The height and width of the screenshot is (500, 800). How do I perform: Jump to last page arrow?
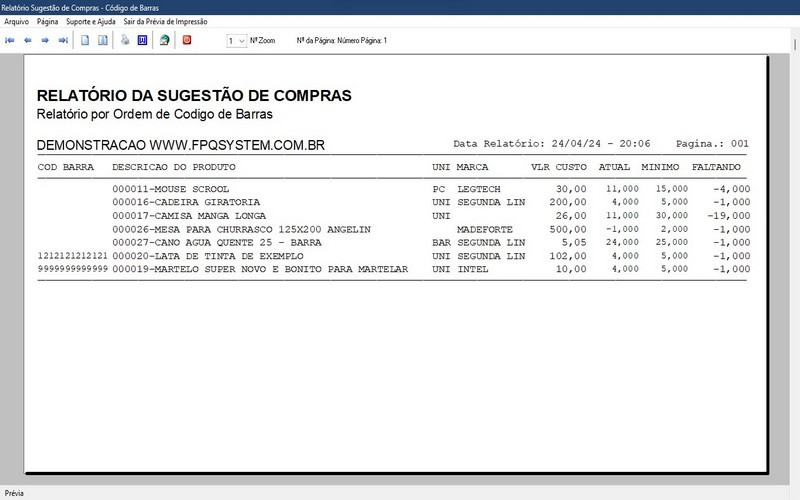click(x=63, y=40)
